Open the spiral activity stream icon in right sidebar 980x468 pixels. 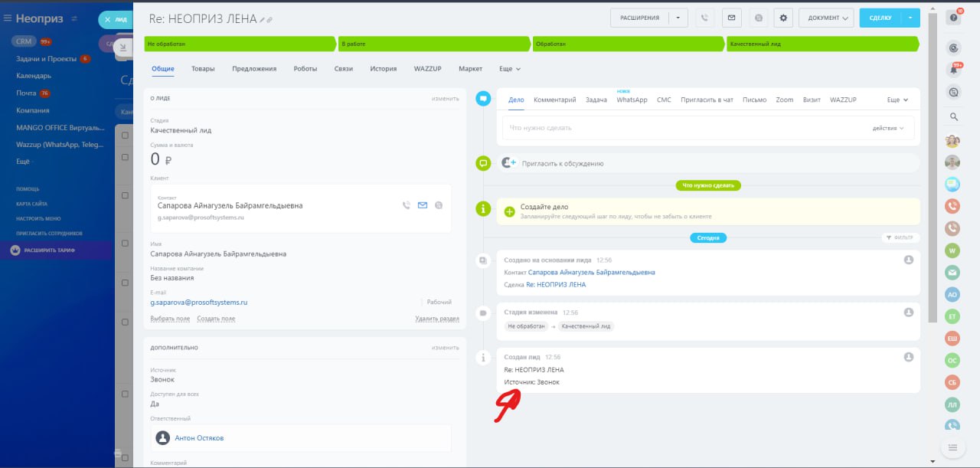click(x=953, y=47)
